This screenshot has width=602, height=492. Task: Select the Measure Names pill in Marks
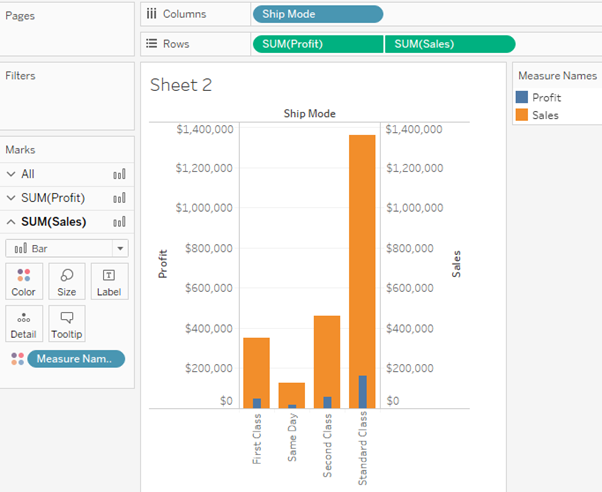(x=77, y=359)
